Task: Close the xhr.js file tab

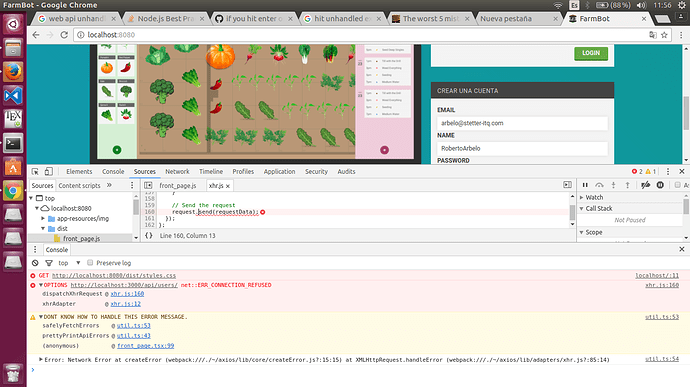Action: coord(228,186)
